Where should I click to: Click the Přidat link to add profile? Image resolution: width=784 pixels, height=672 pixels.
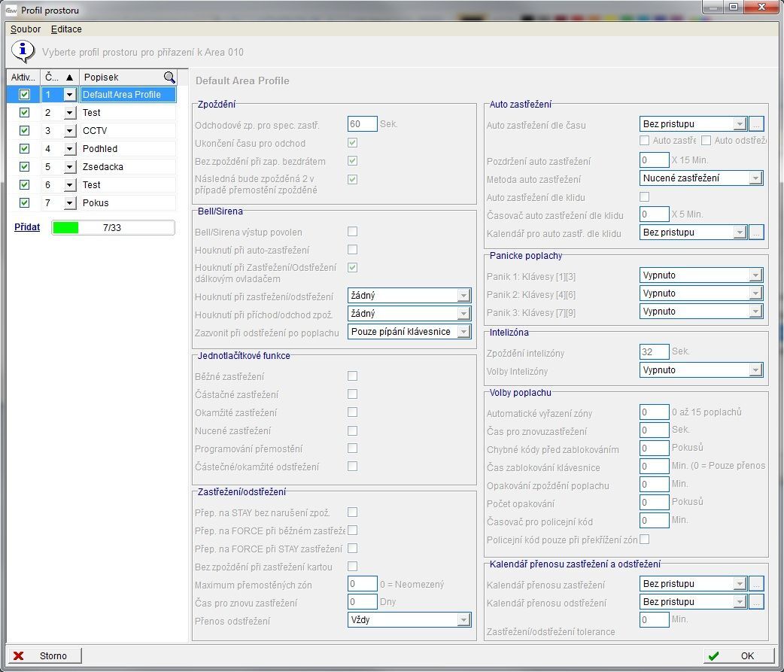click(27, 227)
